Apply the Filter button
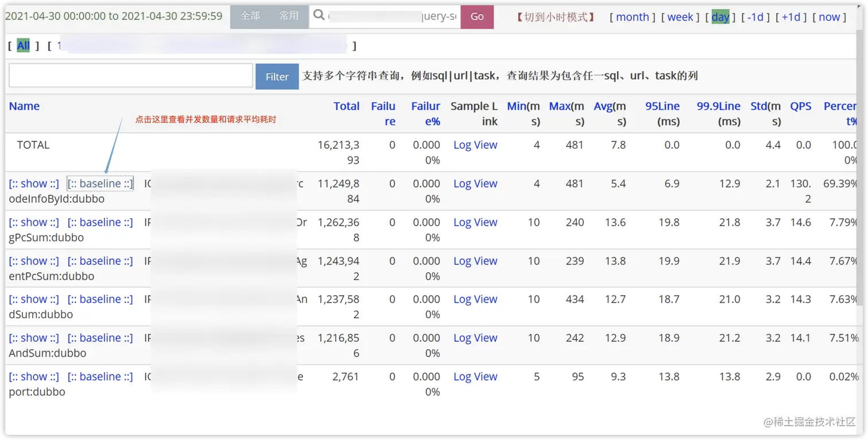Viewport: 868px width, 440px height. [277, 76]
